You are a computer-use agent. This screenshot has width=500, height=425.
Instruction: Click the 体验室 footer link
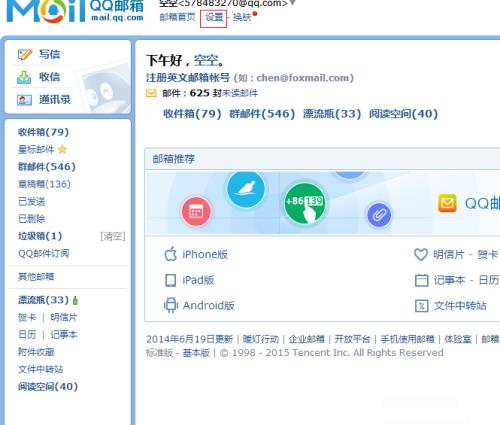[x=458, y=339]
